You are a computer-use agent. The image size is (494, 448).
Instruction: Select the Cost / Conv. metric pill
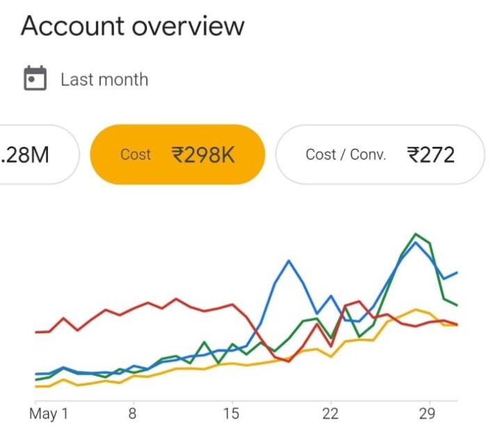pos(380,154)
